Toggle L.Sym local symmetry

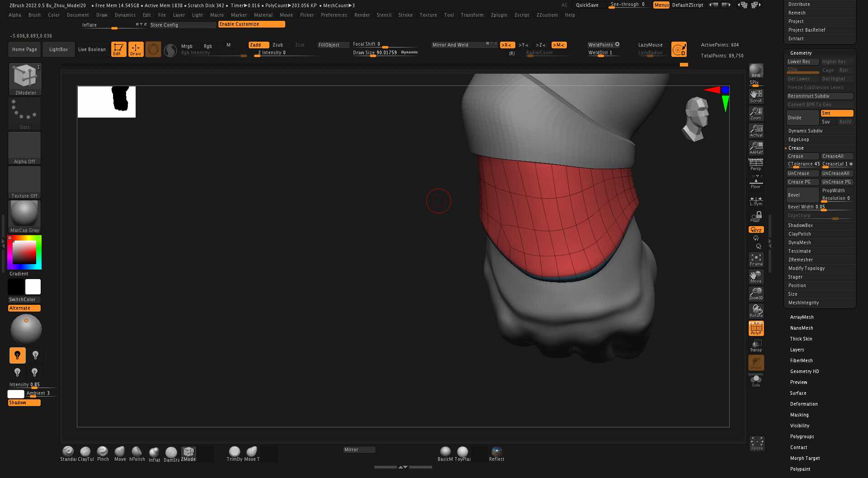756,201
